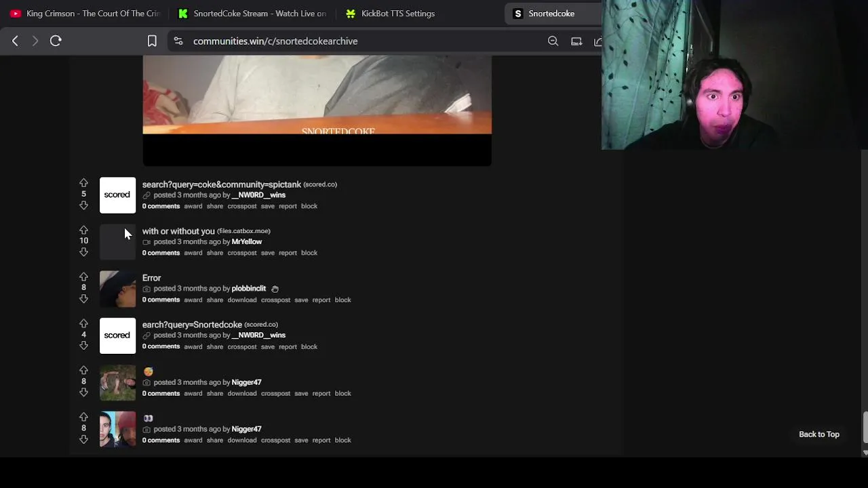The width and height of the screenshot is (868, 488).
Task: Select the Snortedcoke browser tab
Action: [x=553, y=14]
